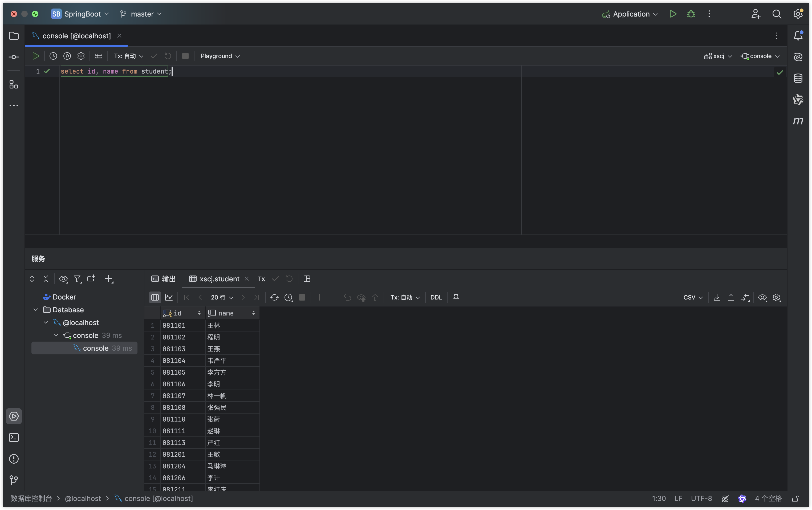Open the Terminal tool window
This screenshot has height=510, width=812.
pos(14,438)
